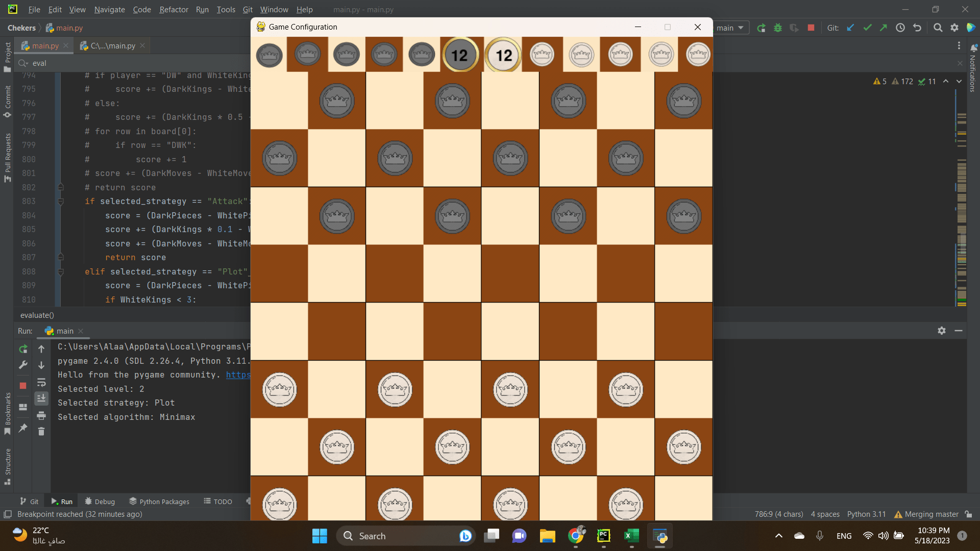This screenshot has height=551, width=980.
Task: Switch to the Python Packages tab
Action: (x=159, y=502)
